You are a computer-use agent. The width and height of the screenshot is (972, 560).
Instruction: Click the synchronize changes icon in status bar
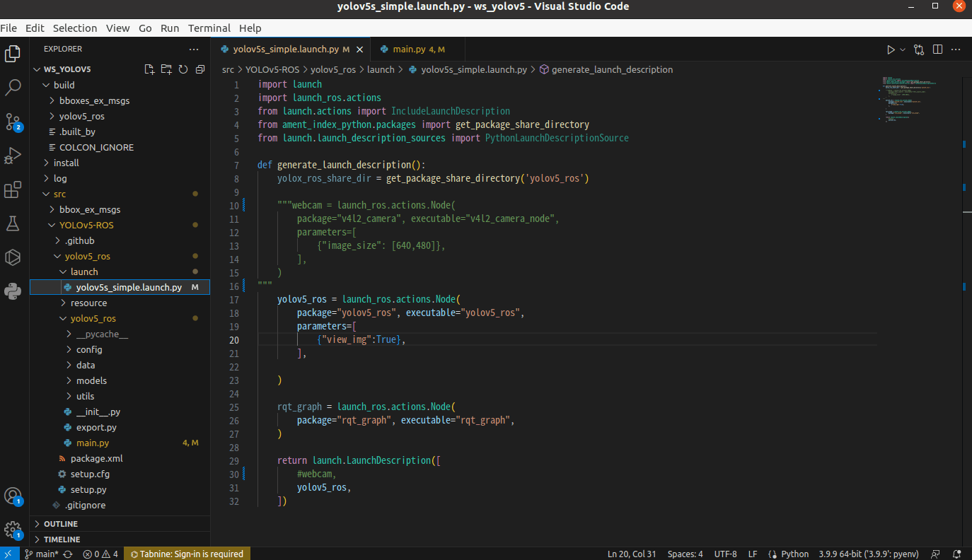tap(68, 554)
